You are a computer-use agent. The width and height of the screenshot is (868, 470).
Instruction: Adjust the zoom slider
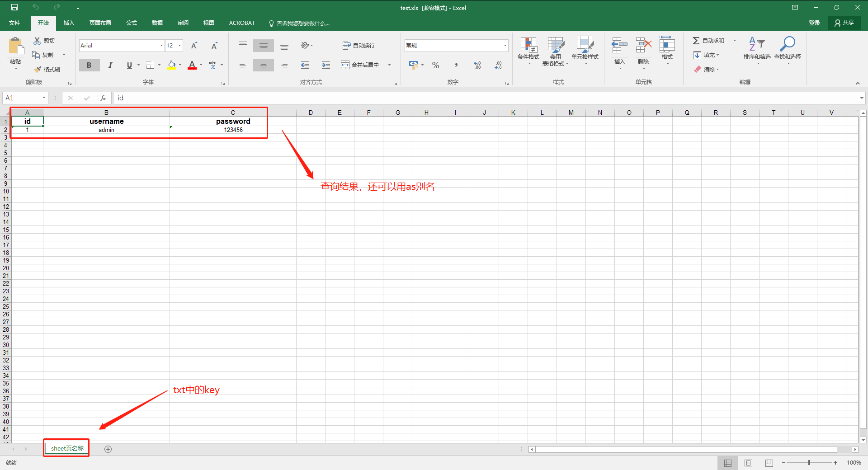(x=809, y=462)
